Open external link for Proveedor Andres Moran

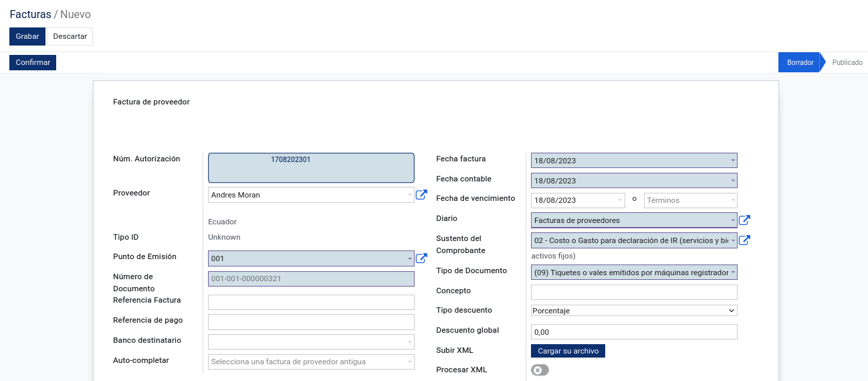point(421,195)
